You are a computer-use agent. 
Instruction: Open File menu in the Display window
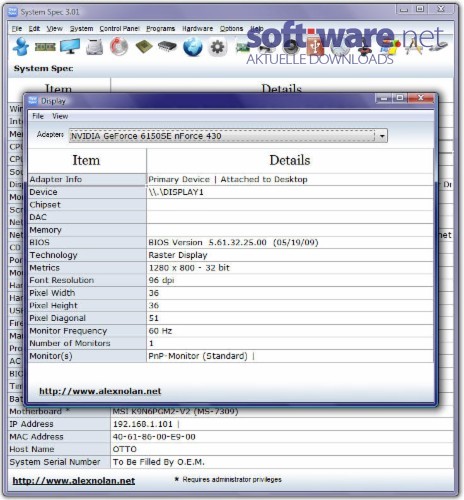(x=38, y=116)
